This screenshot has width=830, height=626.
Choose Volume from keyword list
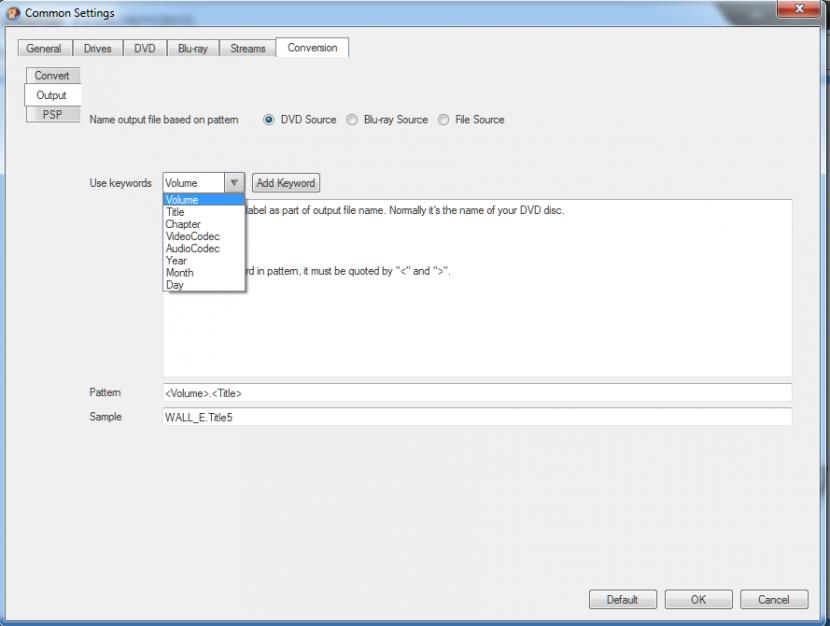[204, 200]
